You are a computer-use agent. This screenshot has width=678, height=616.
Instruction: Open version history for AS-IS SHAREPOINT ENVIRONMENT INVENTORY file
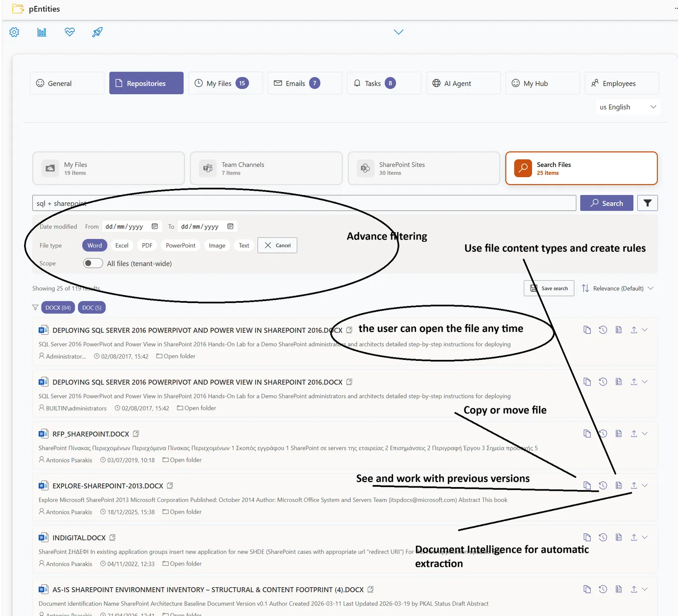[603, 589]
